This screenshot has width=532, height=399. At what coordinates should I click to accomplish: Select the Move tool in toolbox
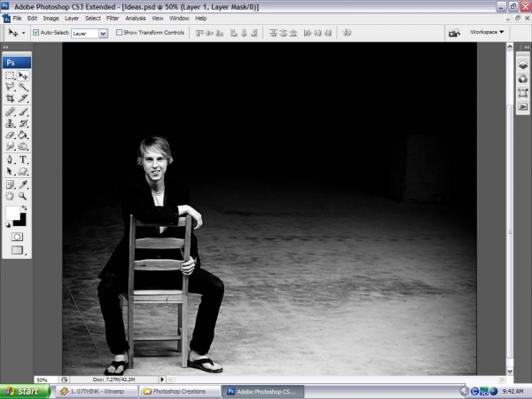(x=23, y=75)
